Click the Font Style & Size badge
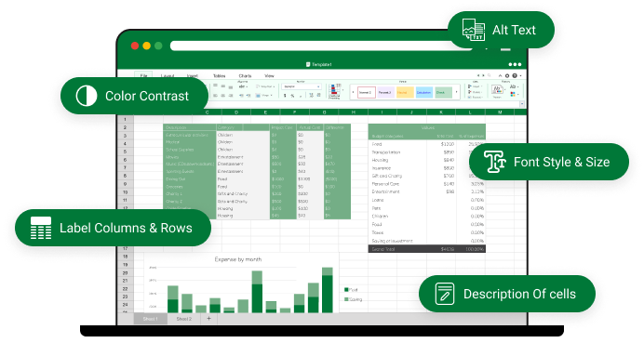 549,162
